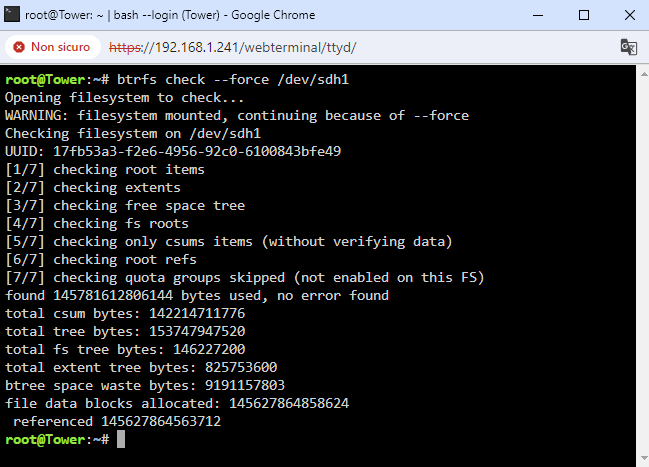Click the terminal app icon in title bar
649x467 pixels.
(12, 14)
